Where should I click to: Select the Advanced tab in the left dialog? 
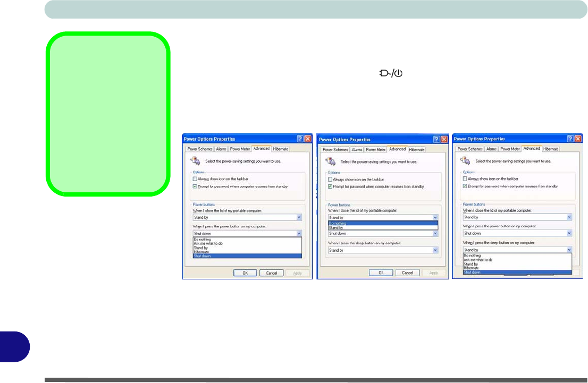tap(262, 148)
